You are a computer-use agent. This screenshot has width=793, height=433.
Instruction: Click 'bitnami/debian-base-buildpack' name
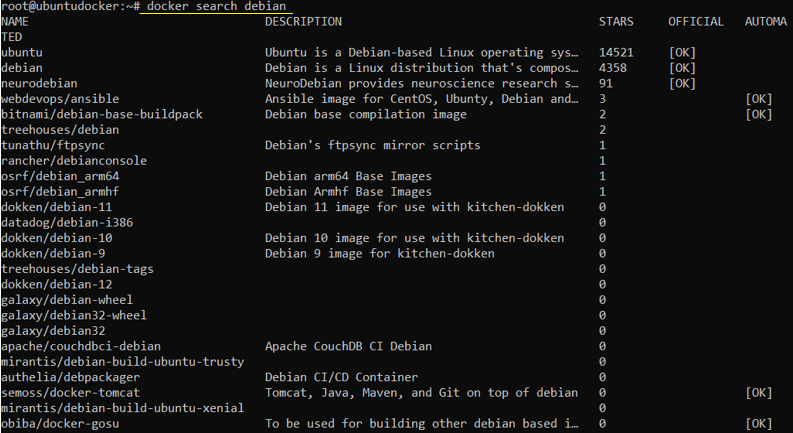click(x=102, y=114)
